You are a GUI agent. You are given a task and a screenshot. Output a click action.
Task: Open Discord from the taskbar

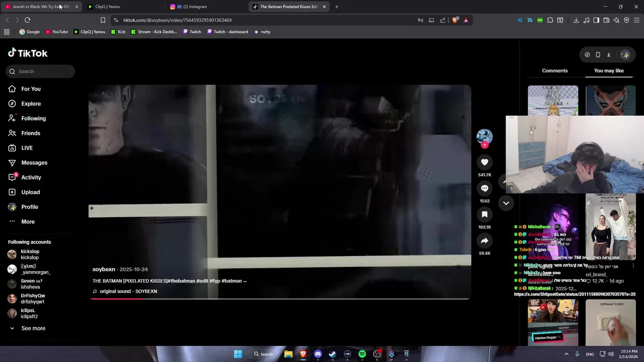317,354
